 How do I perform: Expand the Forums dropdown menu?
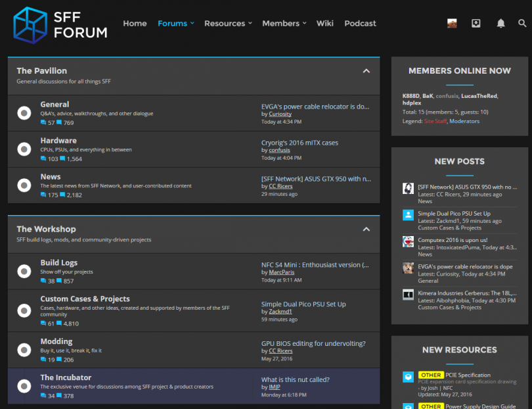tap(176, 24)
